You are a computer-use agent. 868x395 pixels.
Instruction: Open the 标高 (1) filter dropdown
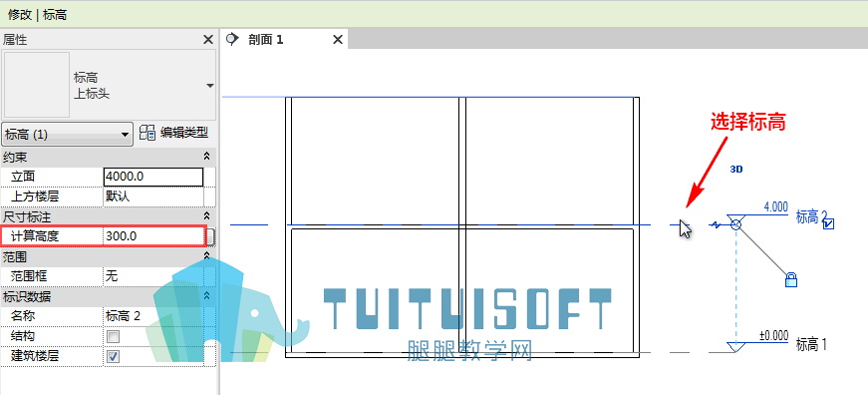[68, 134]
